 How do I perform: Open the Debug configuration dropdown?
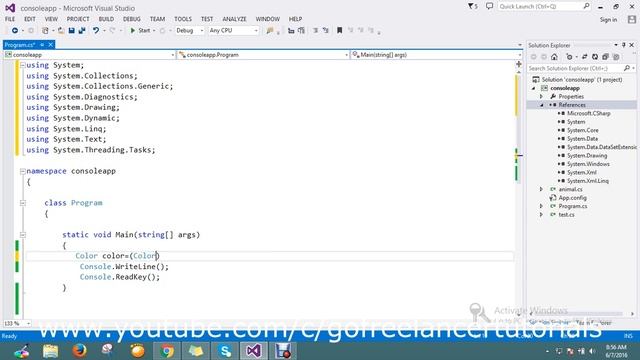(189, 31)
